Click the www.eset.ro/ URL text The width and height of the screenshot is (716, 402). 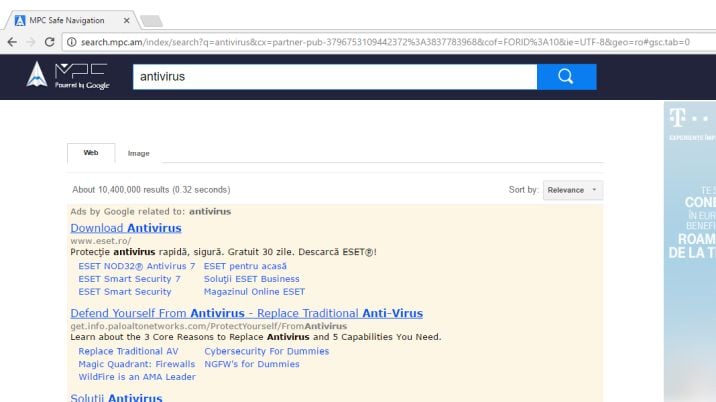pyautogui.click(x=100, y=241)
